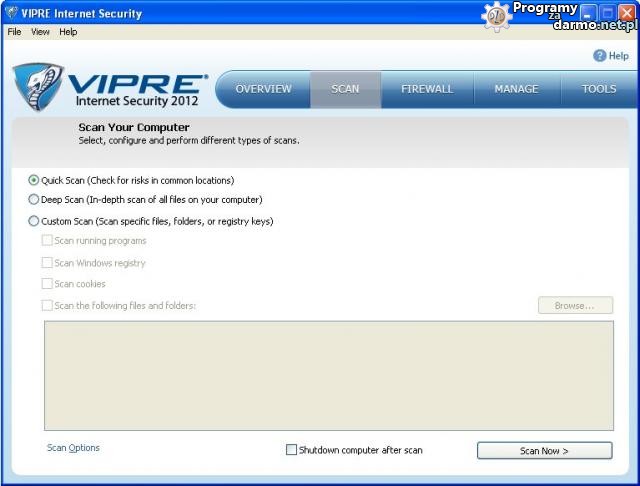Check Scan the following files and folders

[x=47, y=306]
